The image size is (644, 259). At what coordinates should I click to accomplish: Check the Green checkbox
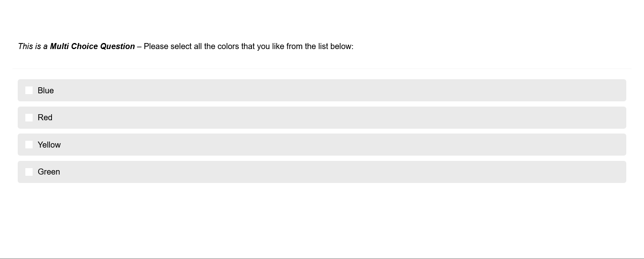point(29,172)
